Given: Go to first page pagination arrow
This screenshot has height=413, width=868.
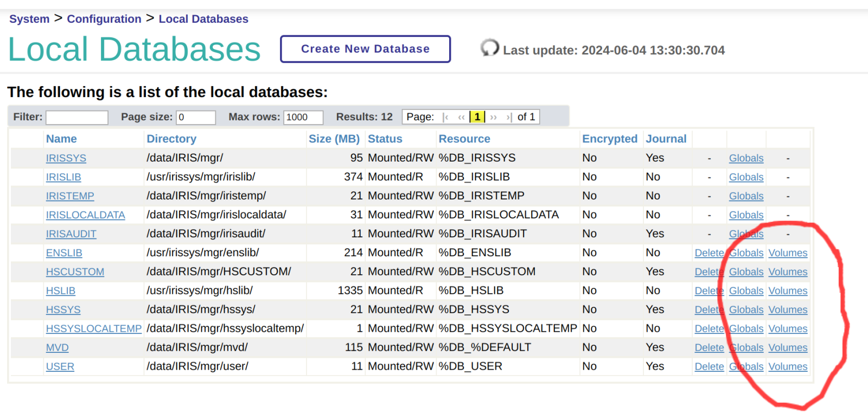Looking at the screenshot, I should [445, 117].
